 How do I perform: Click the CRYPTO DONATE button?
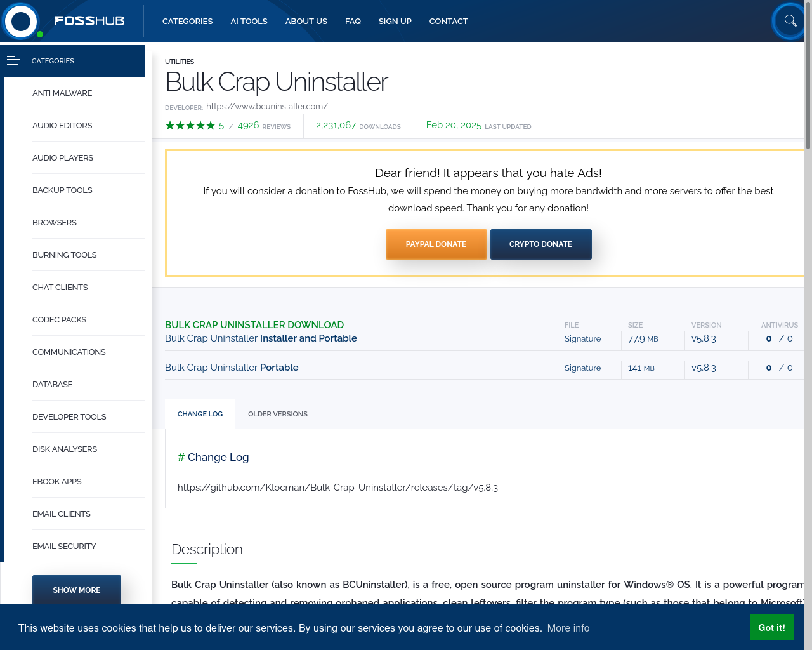541,244
